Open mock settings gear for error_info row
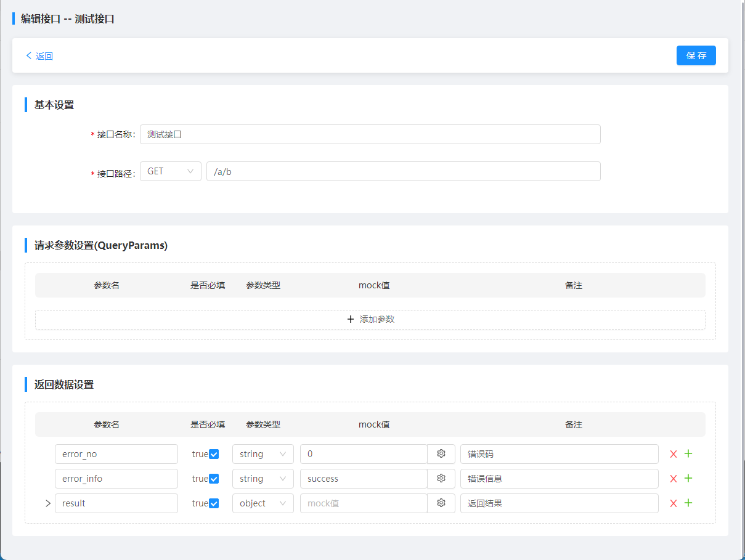Screen dimensions: 745x560 tap(441, 479)
